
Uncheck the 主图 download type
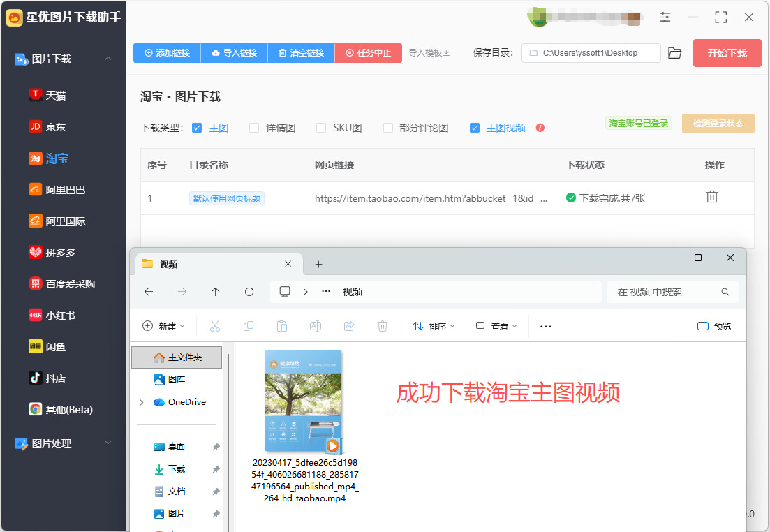[x=197, y=128]
